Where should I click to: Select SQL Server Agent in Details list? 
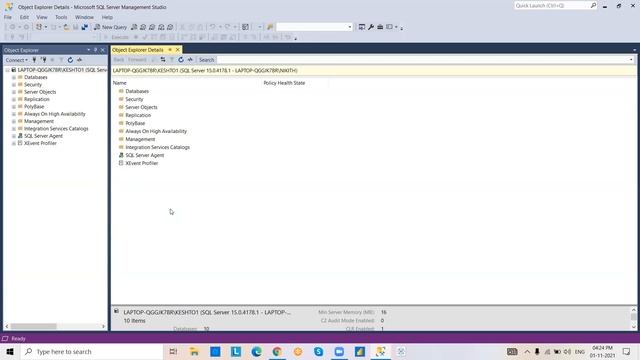[144, 155]
